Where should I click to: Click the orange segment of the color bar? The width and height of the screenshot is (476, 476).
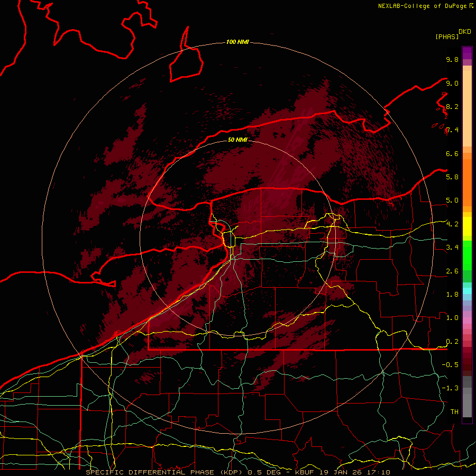pyautogui.click(x=467, y=182)
